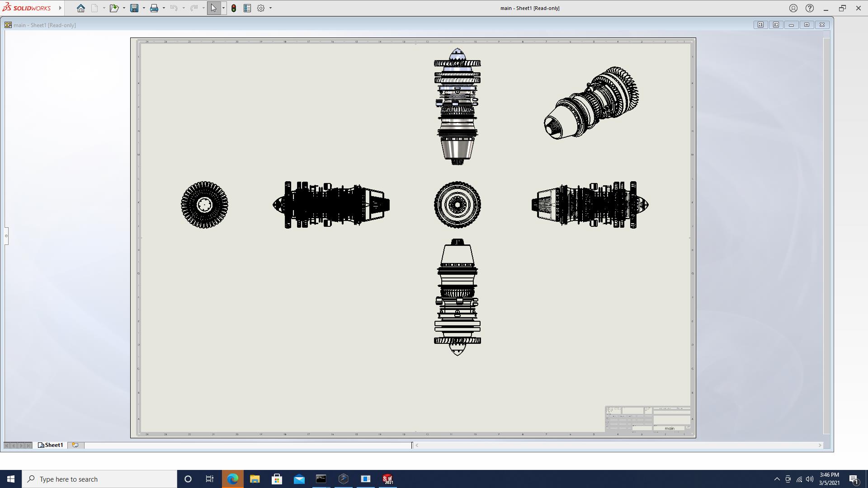
Task: Open the Print options dropdown arrow
Action: click(x=164, y=8)
